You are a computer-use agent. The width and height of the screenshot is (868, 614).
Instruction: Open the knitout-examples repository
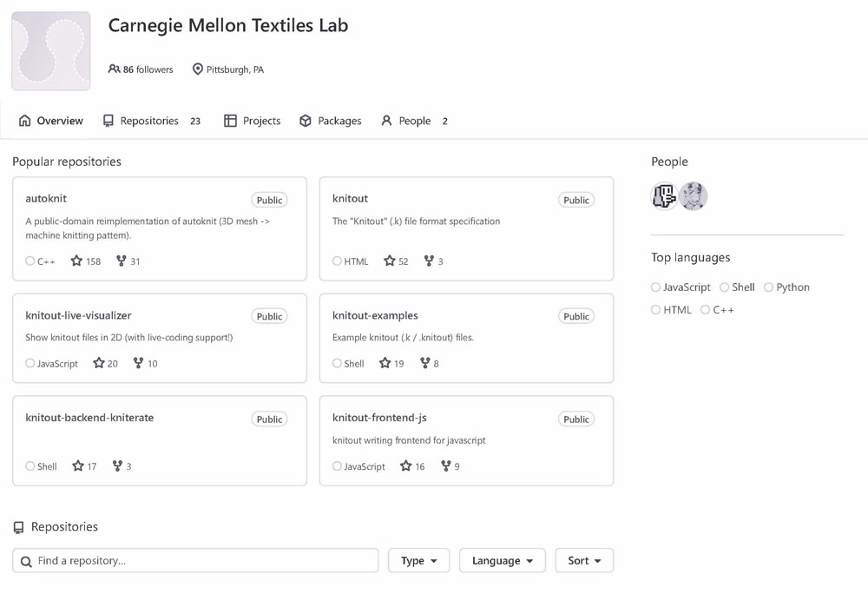(x=375, y=315)
